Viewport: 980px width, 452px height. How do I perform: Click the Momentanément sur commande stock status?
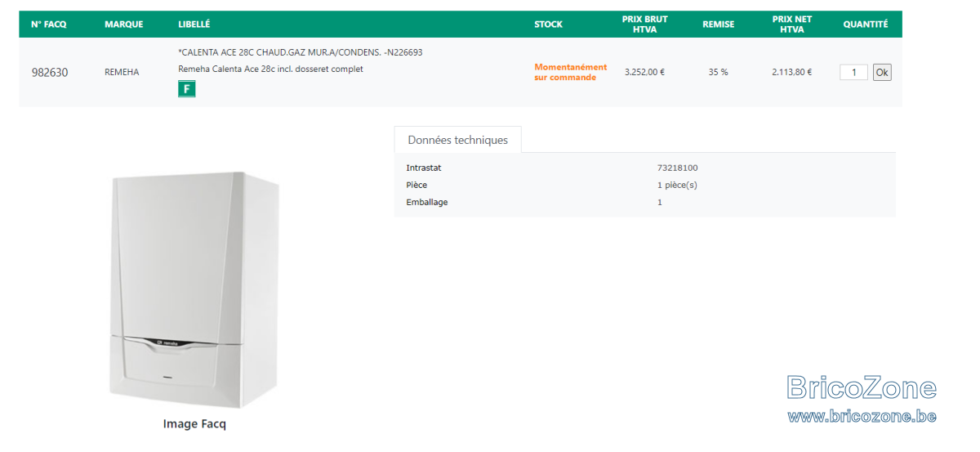click(x=571, y=72)
